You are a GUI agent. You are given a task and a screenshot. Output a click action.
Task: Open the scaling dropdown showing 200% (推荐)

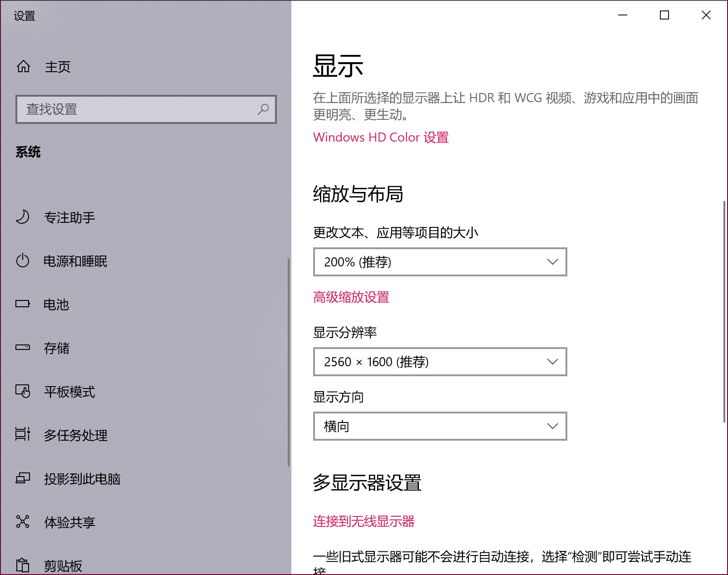point(439,262)
